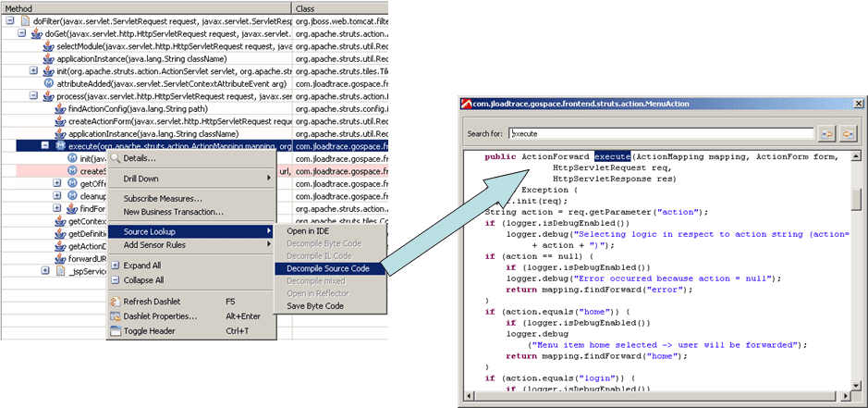Image resolution: width=868 pixels, height=408 pixels.
Task: Click the icon beside applicationInstance under doGet
Action: coord(49,58)
